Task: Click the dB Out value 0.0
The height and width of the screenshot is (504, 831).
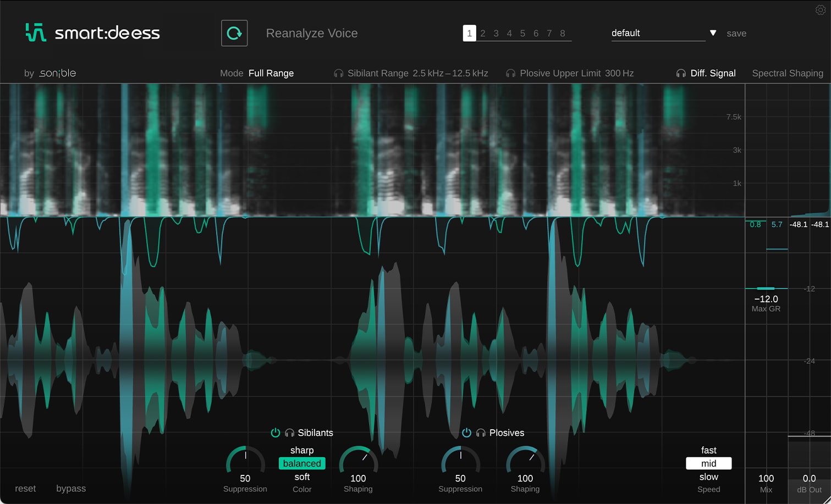Action: pyautogui.click(x=809, y=479)
